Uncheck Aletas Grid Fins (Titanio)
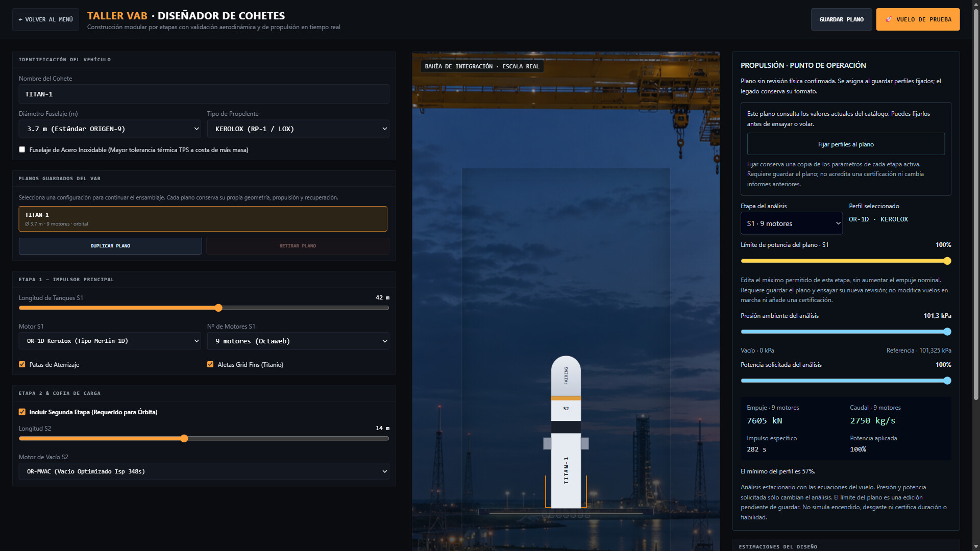Screen dimensions: 980x551 coord(210,364)
